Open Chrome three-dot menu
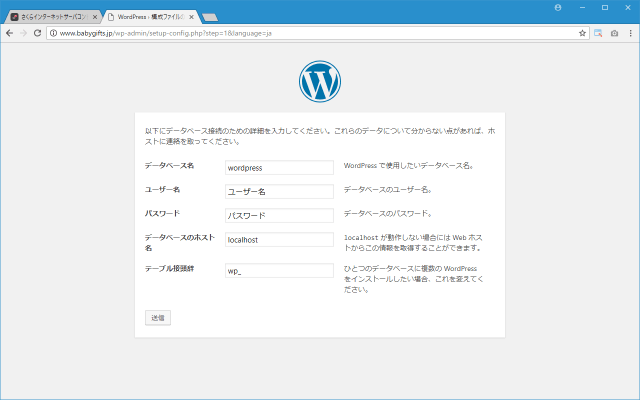The width and height of the screenshot is (640, 400). pos(631,33)
